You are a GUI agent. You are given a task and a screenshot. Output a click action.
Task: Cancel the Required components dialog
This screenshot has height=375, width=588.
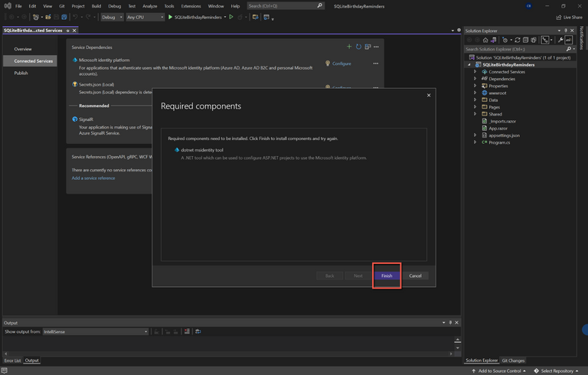click(x=415, y=276)
